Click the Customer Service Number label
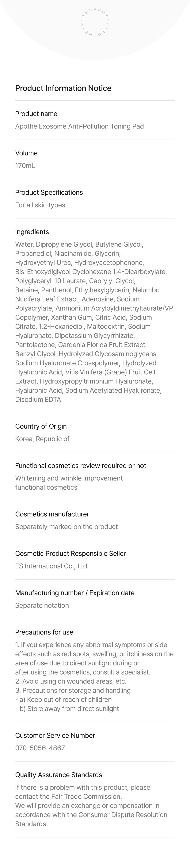Screen dimensions: 190x868 click(55, 735)
